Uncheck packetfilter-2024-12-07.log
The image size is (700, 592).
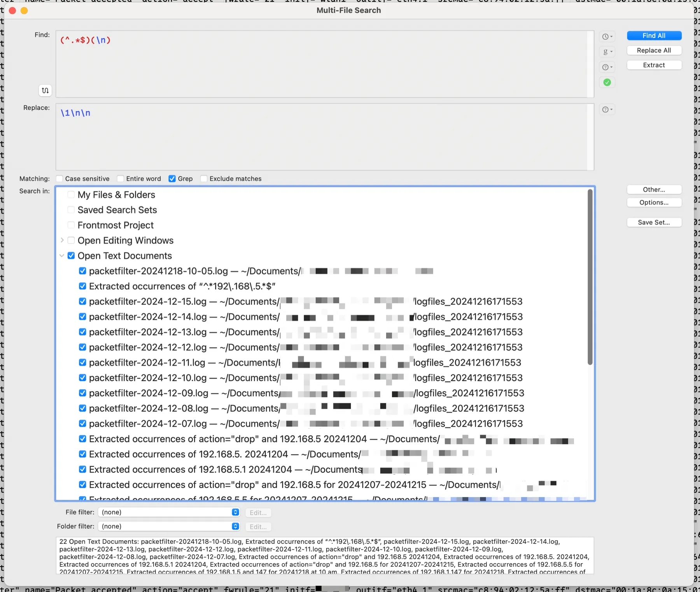[82, 423]
